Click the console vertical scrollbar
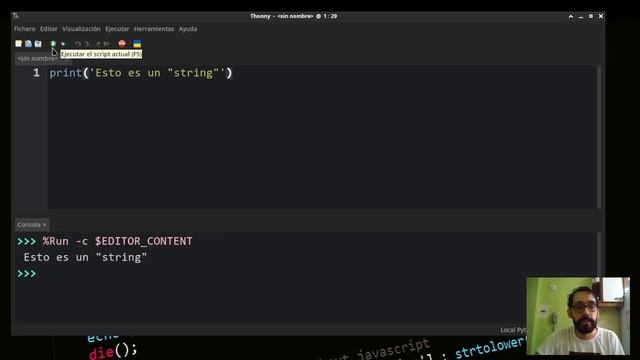Screen dimensions: 640x360 point(599,255)
